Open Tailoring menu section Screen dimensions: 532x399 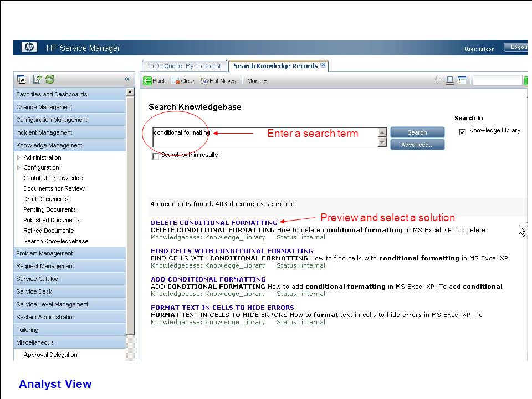tap(70, 330)
